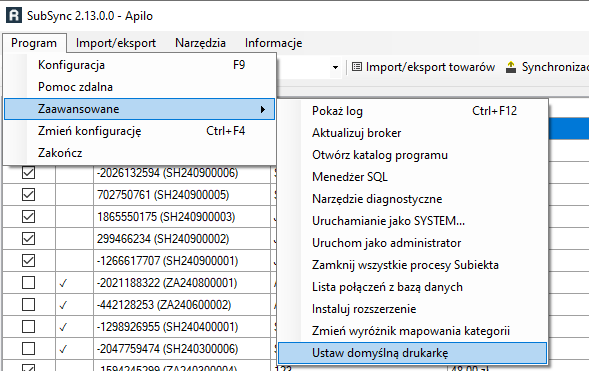Click the checkmark icon in row ZA240800001
The height and width of the screenshot is (371, 589).
point(63,283)
